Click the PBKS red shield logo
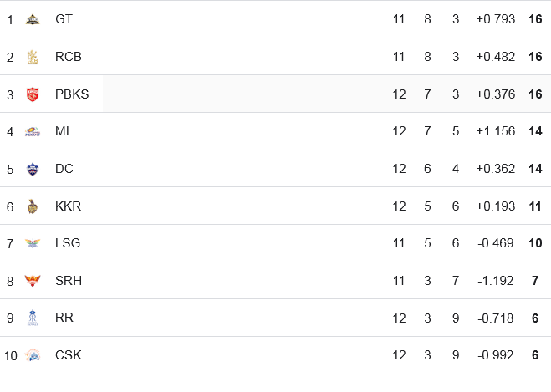Viewport: 551px width, 392px height. point(33,94)
